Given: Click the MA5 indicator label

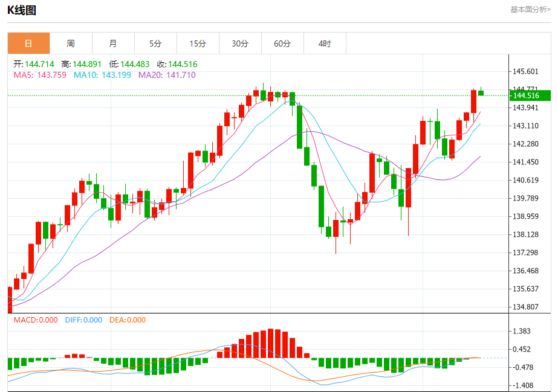Looking at the screenshot, I should 40,75.
